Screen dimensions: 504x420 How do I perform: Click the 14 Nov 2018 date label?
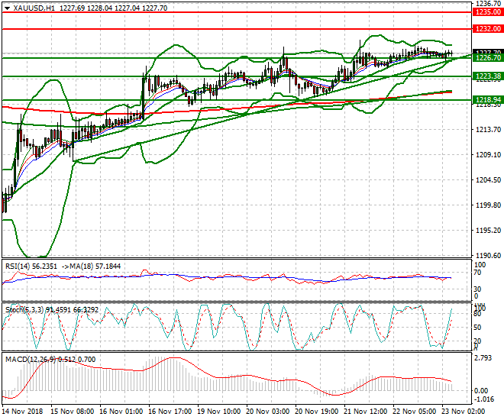click(22, 412)
